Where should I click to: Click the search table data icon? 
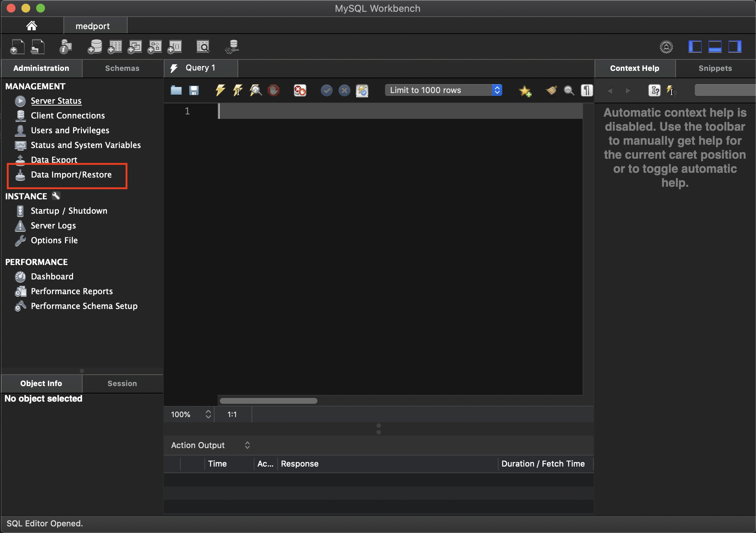click(x=203, y=47)
